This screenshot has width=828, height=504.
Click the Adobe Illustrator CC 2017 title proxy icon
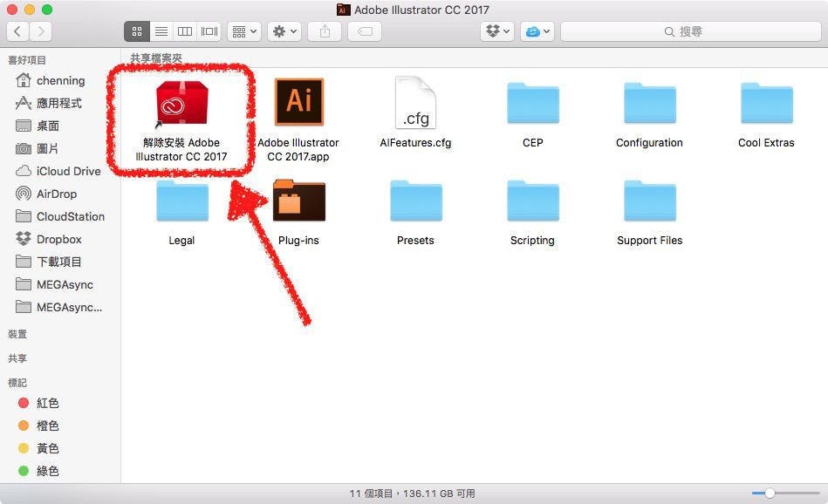pyautogui.click(x=343, y=10)
